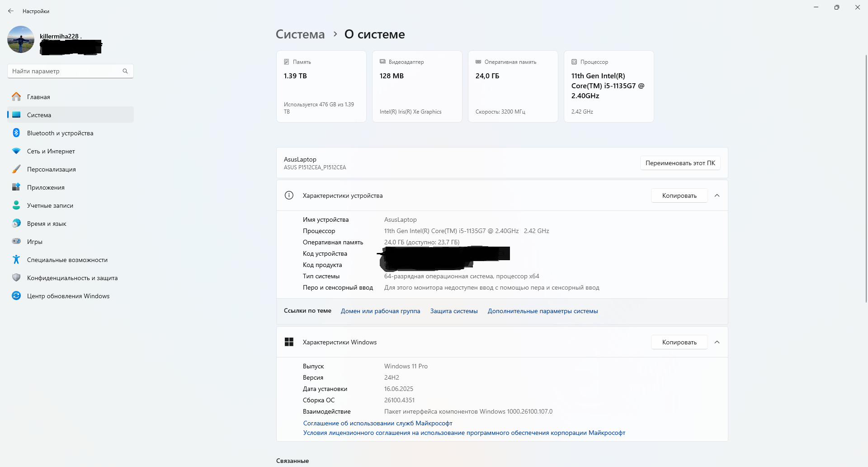Open Защита системы link

point(454,311)
